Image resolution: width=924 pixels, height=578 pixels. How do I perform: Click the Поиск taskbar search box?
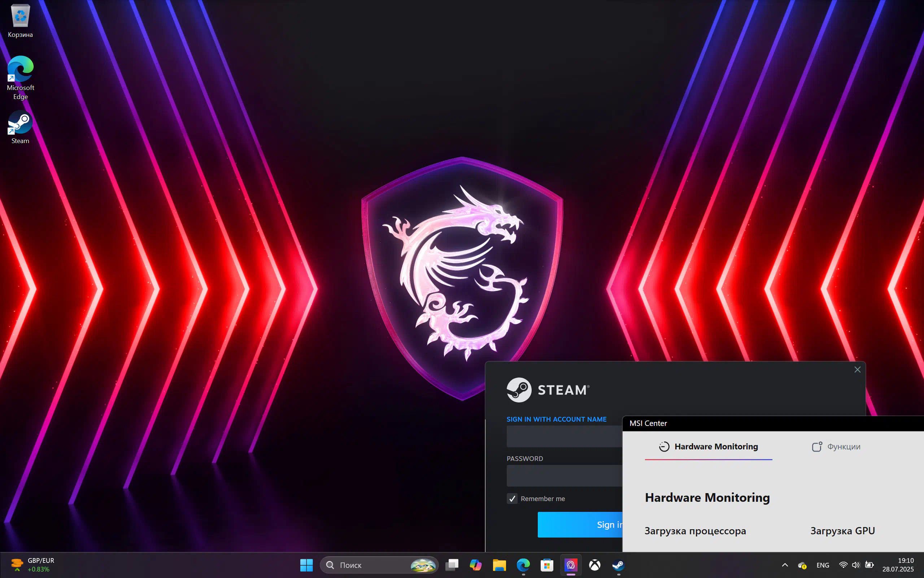[379, 565]
